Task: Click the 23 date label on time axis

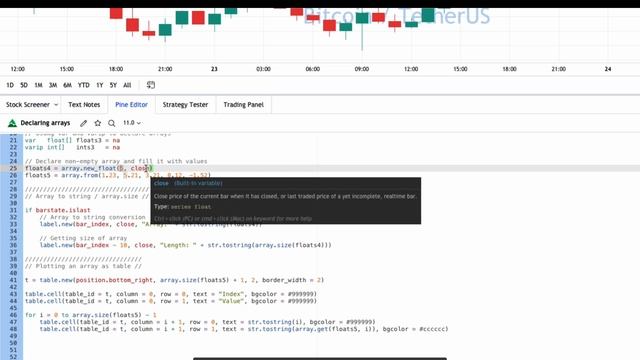Action: [214, 69]
